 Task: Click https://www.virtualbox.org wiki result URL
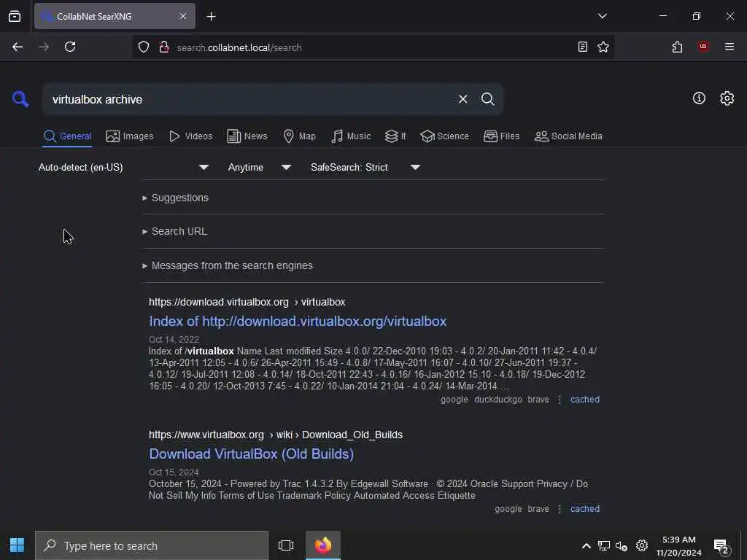(x=275, y=435)
